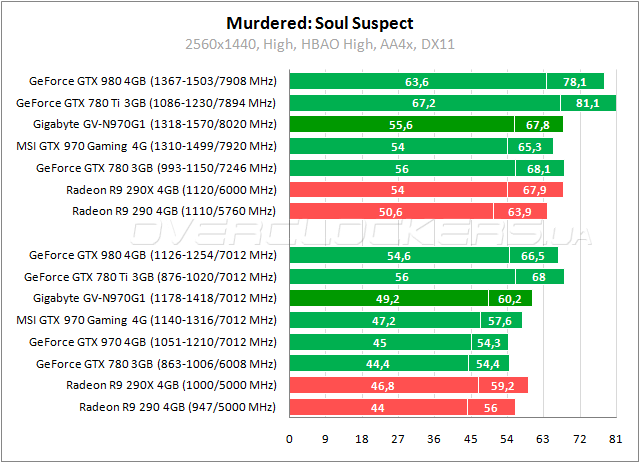Select label Radeon R9 290X 4GB (1120/6000 MHz)
Screen dimensions: 640x463
point(171,190)
